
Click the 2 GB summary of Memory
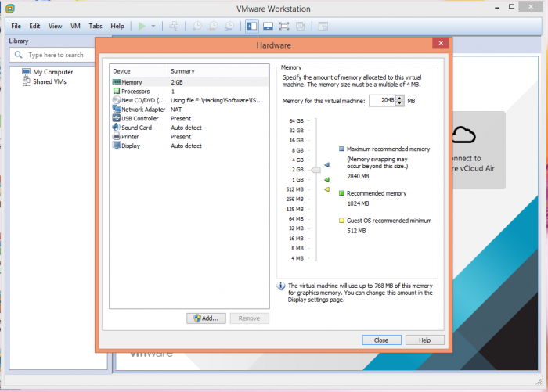click(x=177, y=82)
